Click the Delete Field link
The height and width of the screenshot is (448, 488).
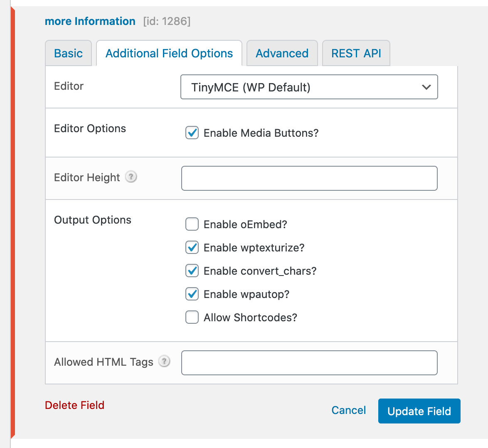tap(75, 405)
